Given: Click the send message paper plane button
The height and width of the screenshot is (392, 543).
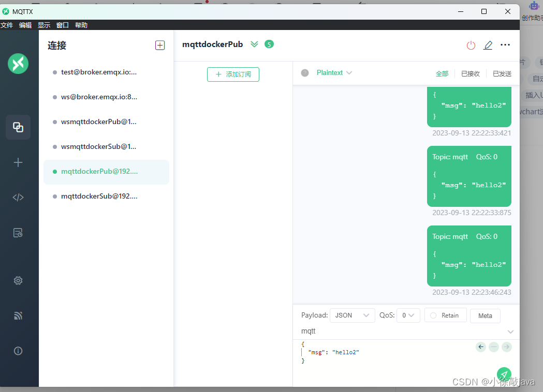Looking at the screenshot, I should coord(504,375).
